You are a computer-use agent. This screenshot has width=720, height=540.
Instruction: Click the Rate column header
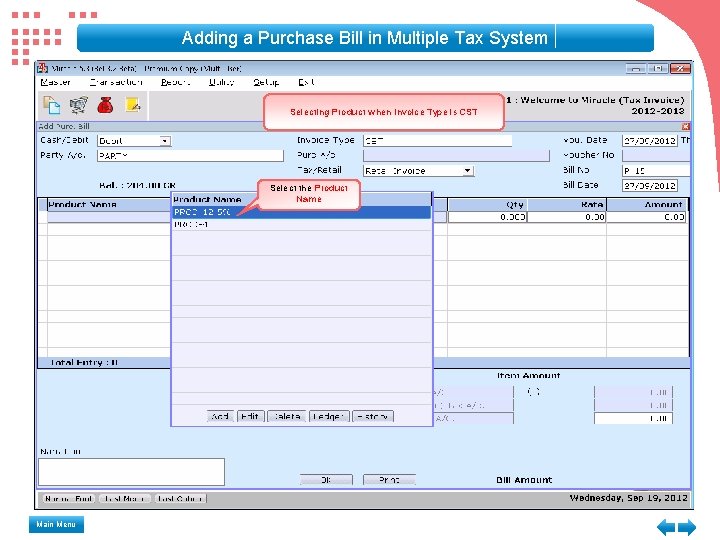[567, 204]
